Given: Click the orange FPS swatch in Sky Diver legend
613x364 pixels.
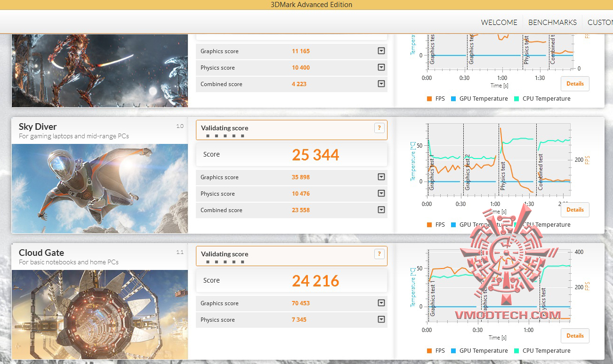Looking at the screenshot, I should pos(429,225).
